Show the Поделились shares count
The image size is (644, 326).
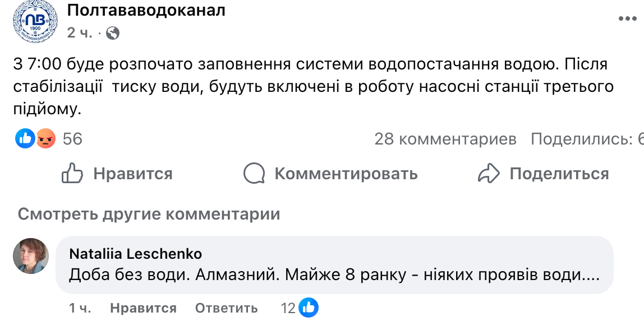point(586,139)
